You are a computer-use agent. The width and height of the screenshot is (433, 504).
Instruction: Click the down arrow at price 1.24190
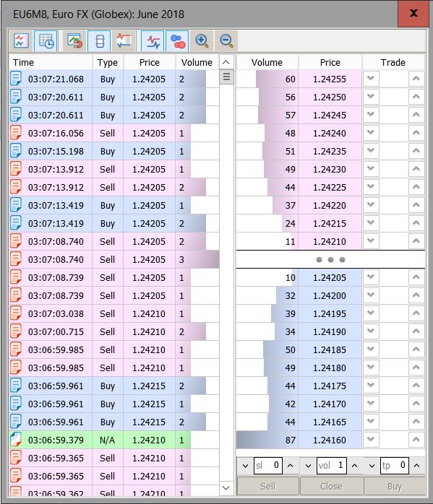click(x=371, y=331)
